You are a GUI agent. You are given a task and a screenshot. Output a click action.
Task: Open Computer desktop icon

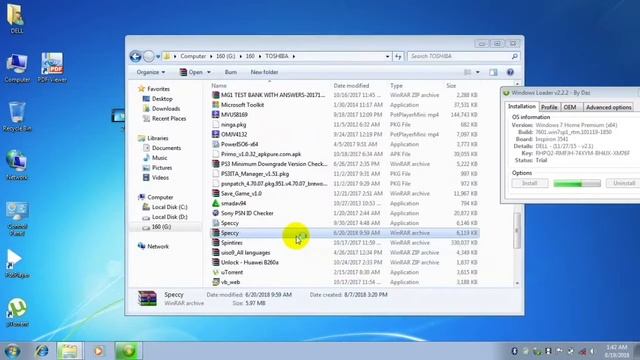[17, 68]
